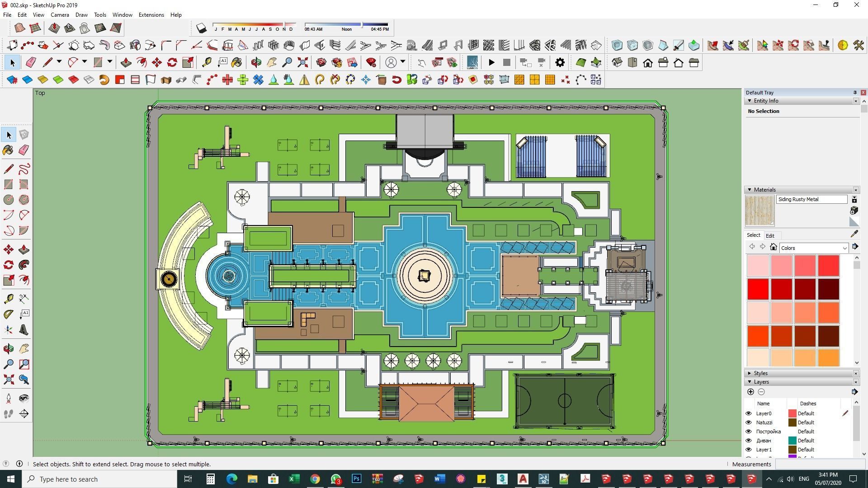
Task: Choose the Tape Measure tool
Action: [8, 299]
